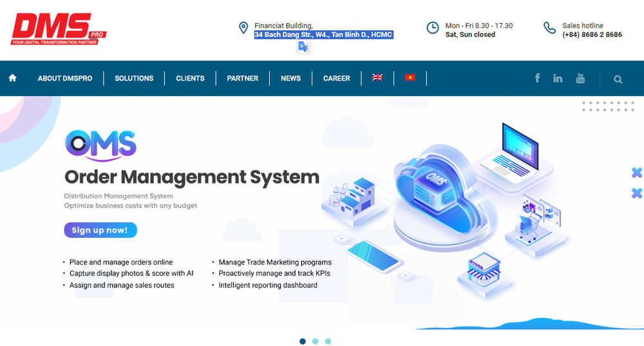The height and width of the screenshot is (346, 644).
Task: Close upper floating X widget
Action: coord(637,173)
